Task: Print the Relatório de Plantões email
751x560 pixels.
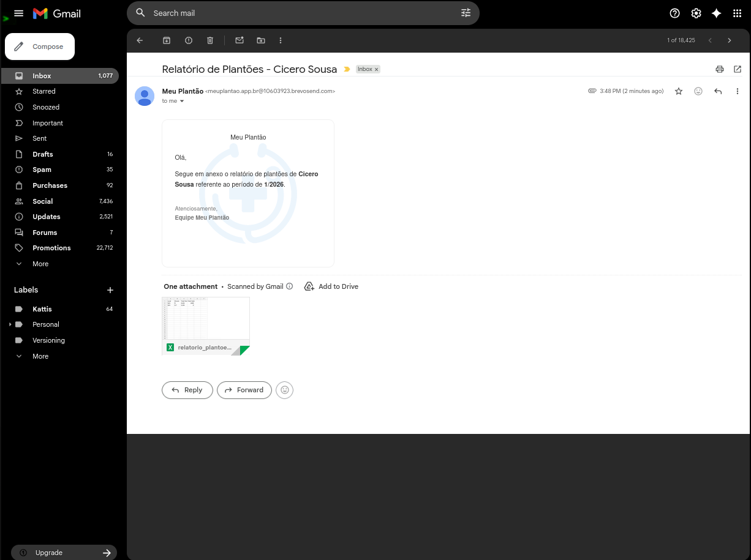Action: coord(720,69)
